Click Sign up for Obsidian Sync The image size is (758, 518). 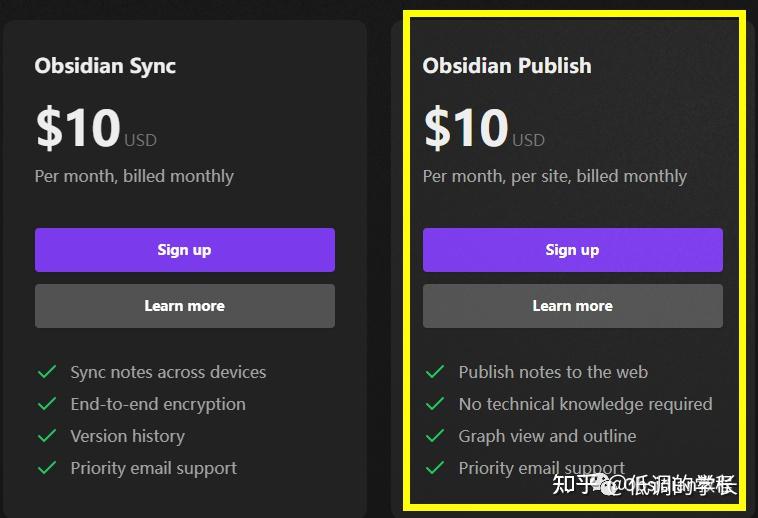coord(184,250)
